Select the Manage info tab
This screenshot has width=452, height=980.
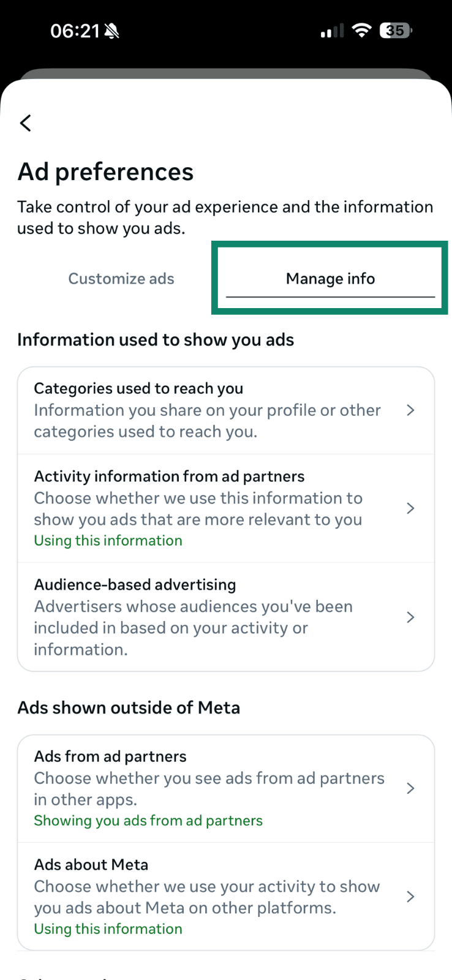pyautogui.click(x=330, y=279)
